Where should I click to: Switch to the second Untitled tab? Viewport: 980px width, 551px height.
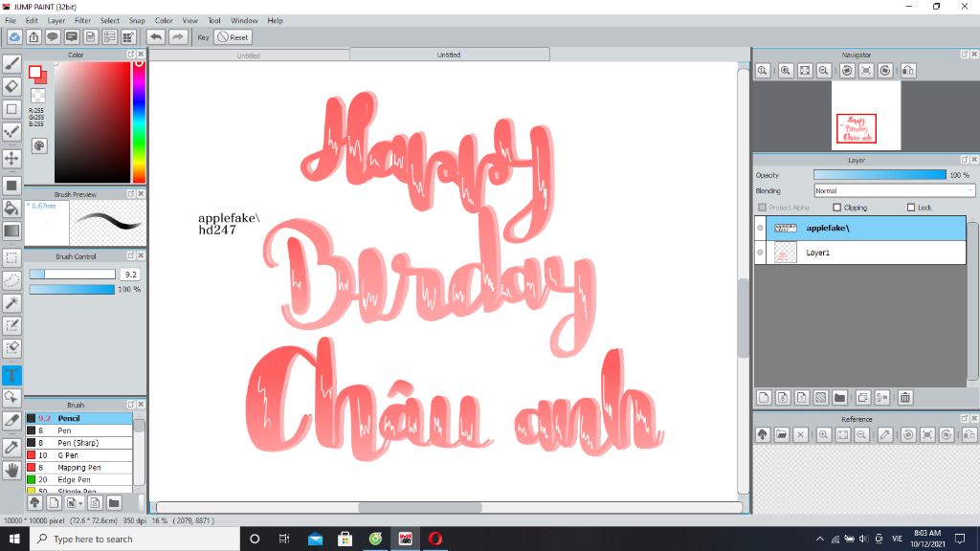[x=450, y=55]
